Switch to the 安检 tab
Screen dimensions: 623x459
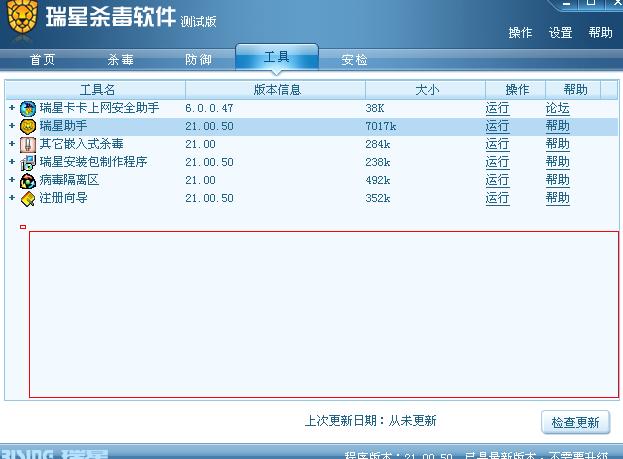point(354,60)
